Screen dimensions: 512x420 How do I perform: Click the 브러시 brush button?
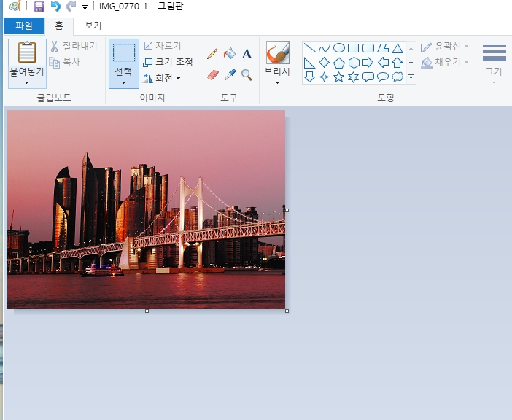click(278, 52)
